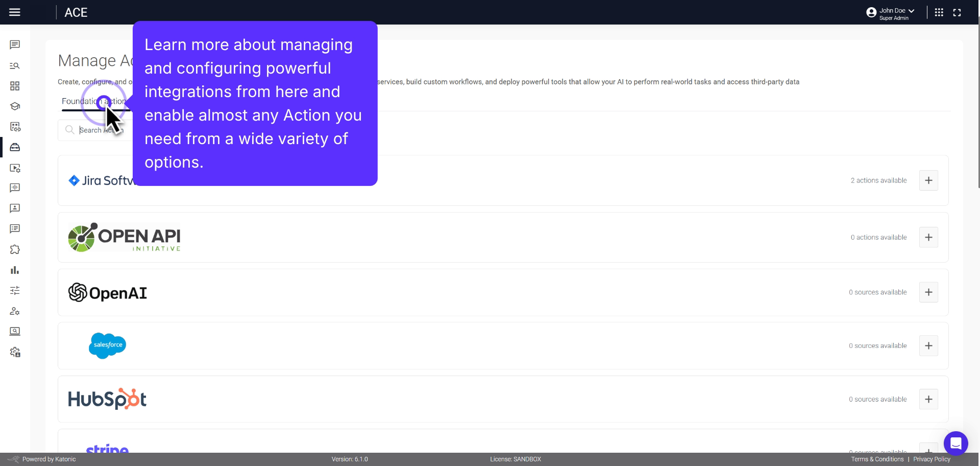Expand the HubSpot sources card
Image resolution: width=980 pixels, height=466 pixels.
929,399
